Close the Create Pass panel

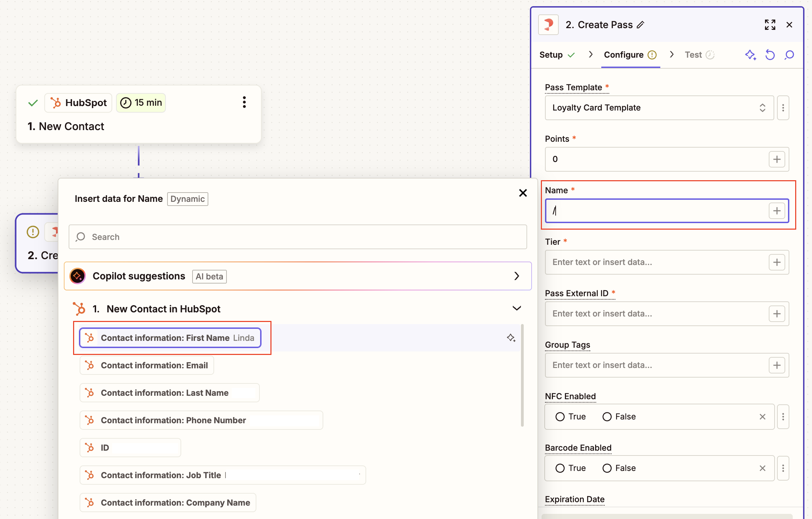pos(789,25)
